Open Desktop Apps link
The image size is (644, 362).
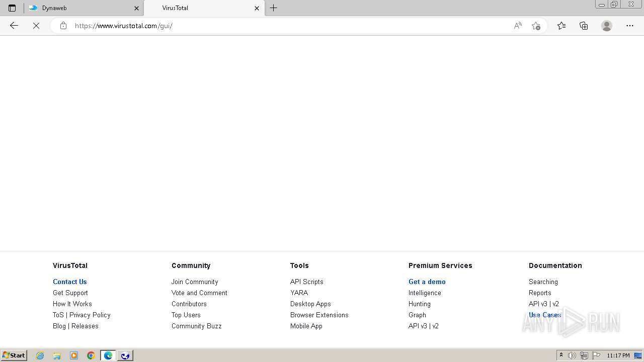[310, 304]
